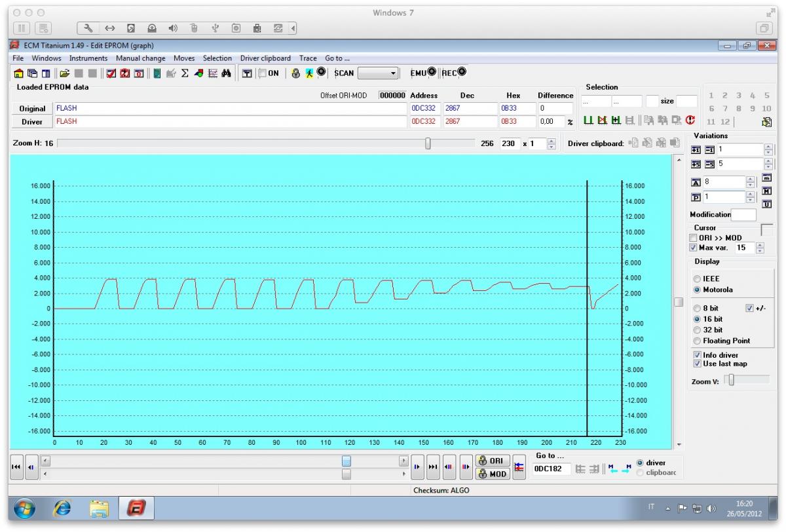The height and width of the screenshot is (532, 786).
Task: Select Floating Point display mode
Action: (698, 341)
